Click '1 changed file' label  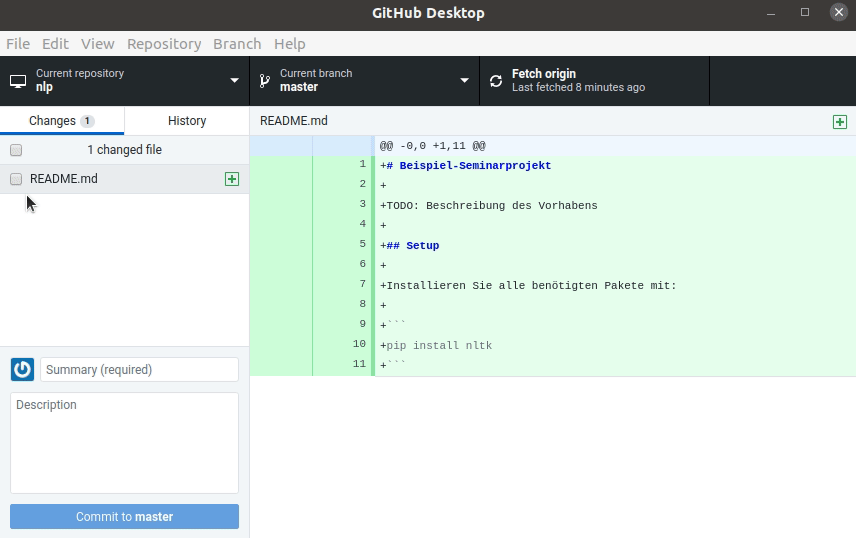(124, 150)
